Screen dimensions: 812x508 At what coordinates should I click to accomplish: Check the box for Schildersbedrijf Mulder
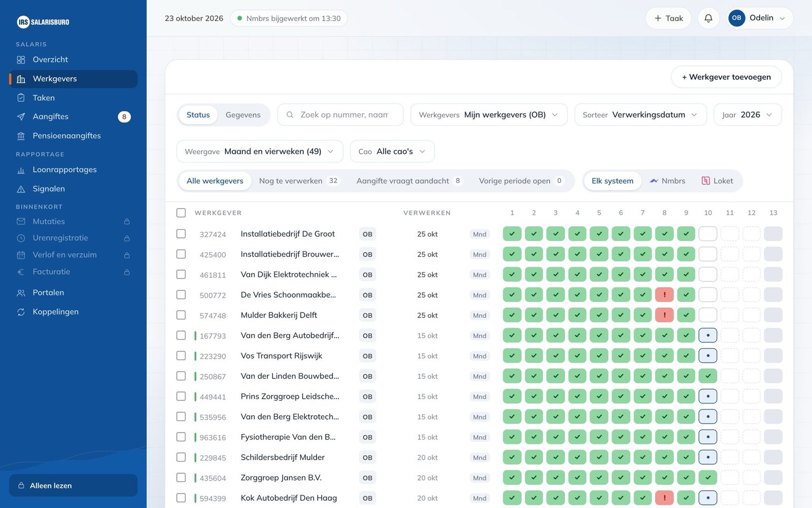(181, 457)
